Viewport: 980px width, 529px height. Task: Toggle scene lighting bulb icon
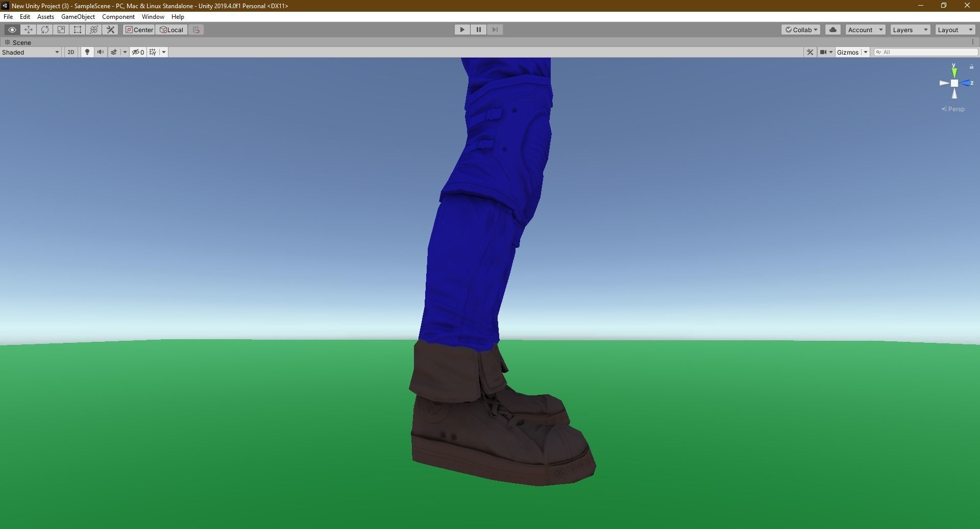87,52
